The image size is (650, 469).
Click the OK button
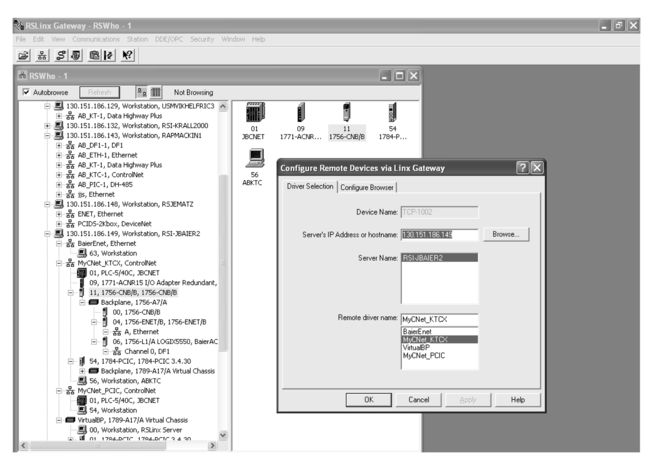369,400
